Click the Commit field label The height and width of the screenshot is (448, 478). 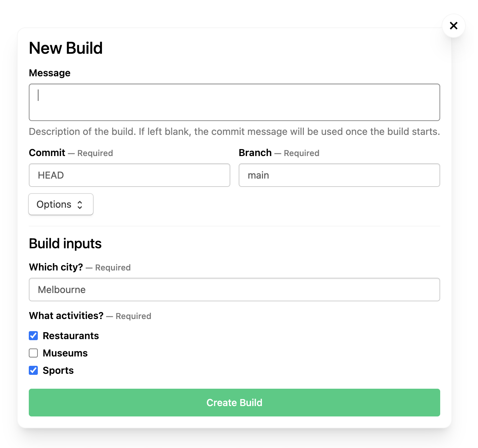(47, 153)
